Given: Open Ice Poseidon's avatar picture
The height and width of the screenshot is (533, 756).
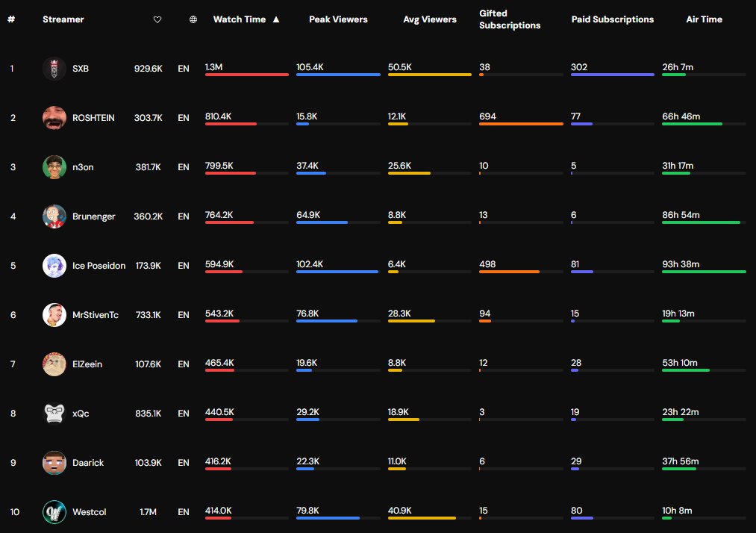Looking at the screenshot, I should (x=54, y=265).
